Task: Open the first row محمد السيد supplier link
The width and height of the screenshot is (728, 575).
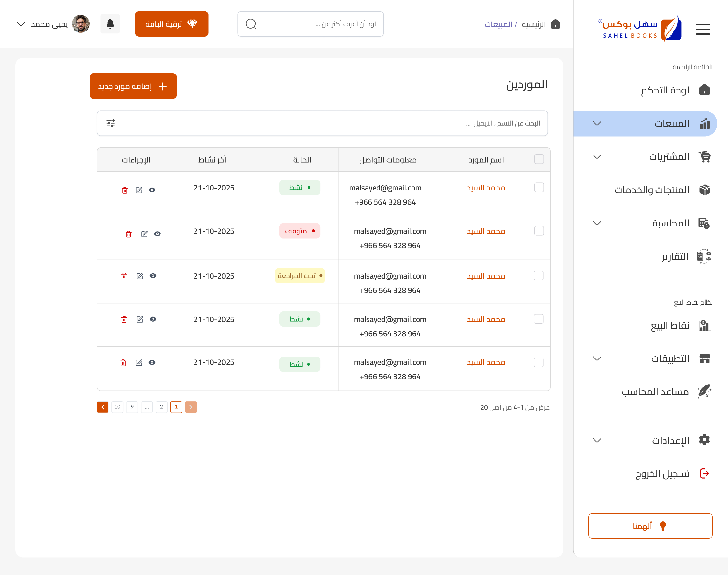Action: (486, 188)
